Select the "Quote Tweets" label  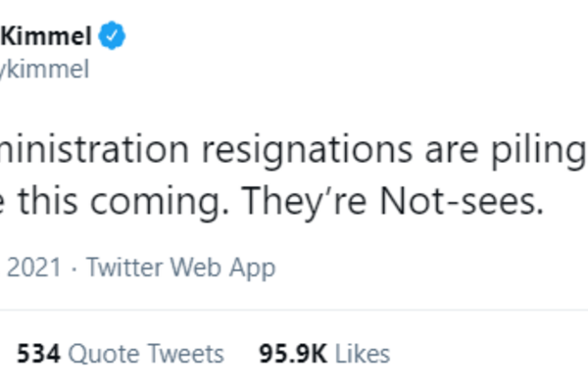[x=146, y=354]
